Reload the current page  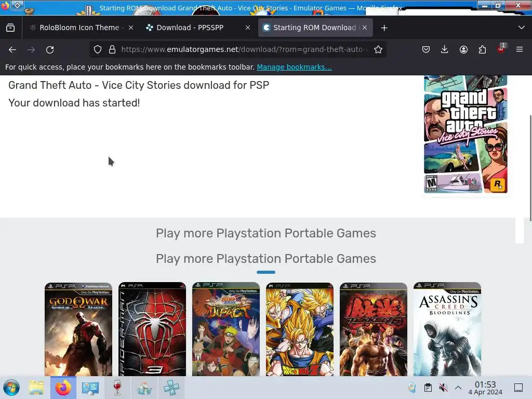(x=50, y=49)
